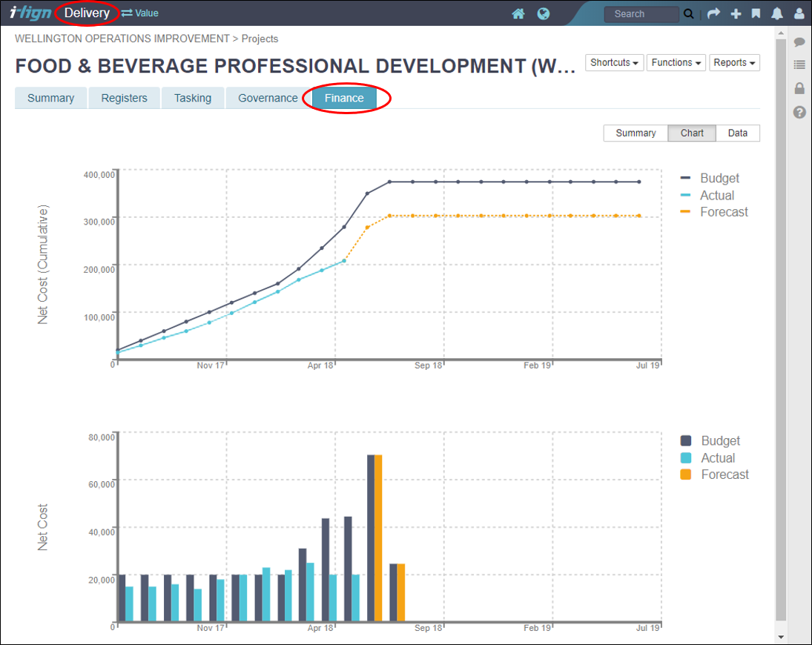812x645 pixels.
Task: Click Apr 18 label on bar chart
Action: point(320,628)
